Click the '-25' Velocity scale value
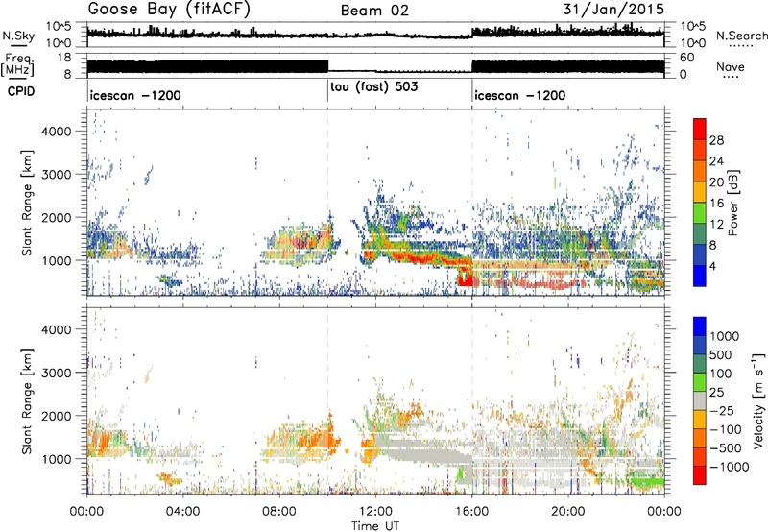 click(x=724, y=410)
